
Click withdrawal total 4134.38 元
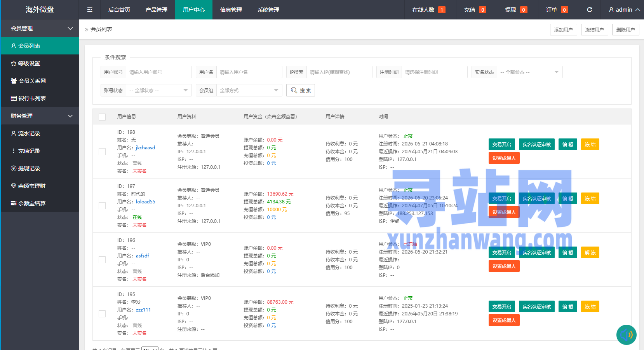(x=278, y=202)
